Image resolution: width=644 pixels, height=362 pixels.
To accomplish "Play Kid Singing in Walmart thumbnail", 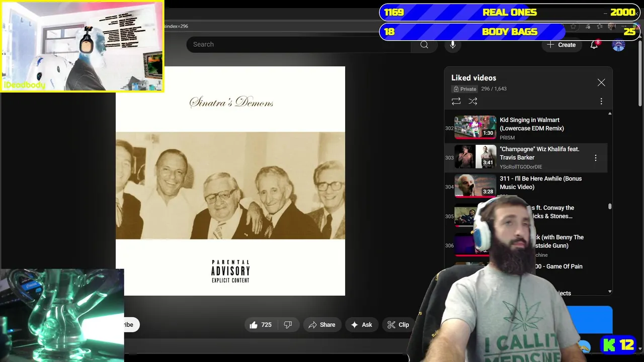I will point(475,127).
